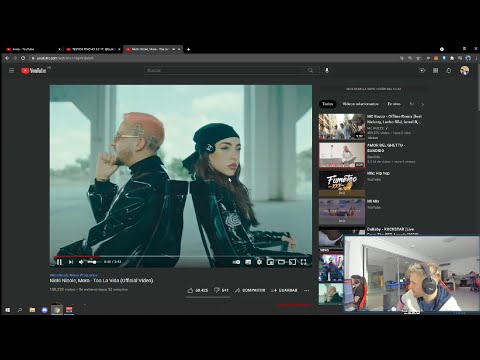Click the hashtags above the video title

click(x=73, y=275)
